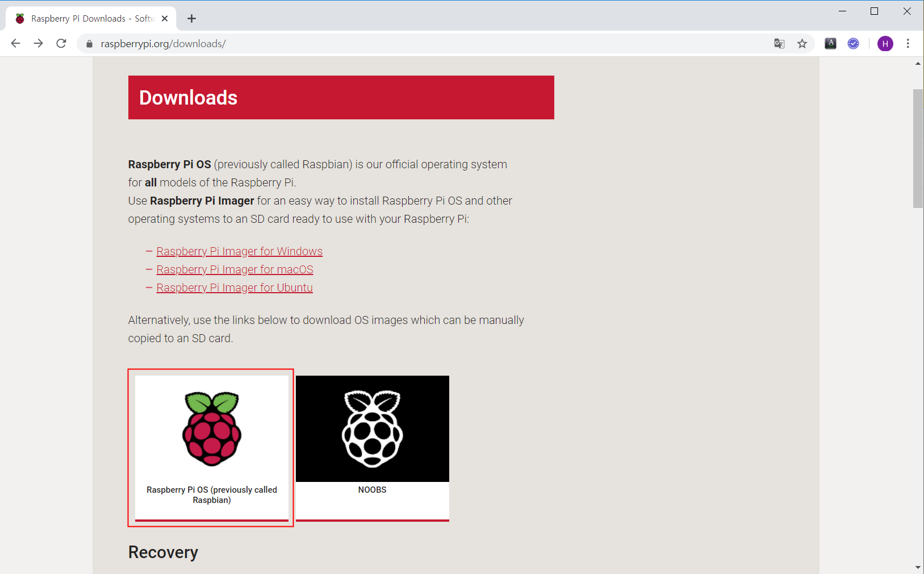The height and width of the screenshot is (574, 924).
Task: Go forward to the next page
Action: click(x=38, y=44)
